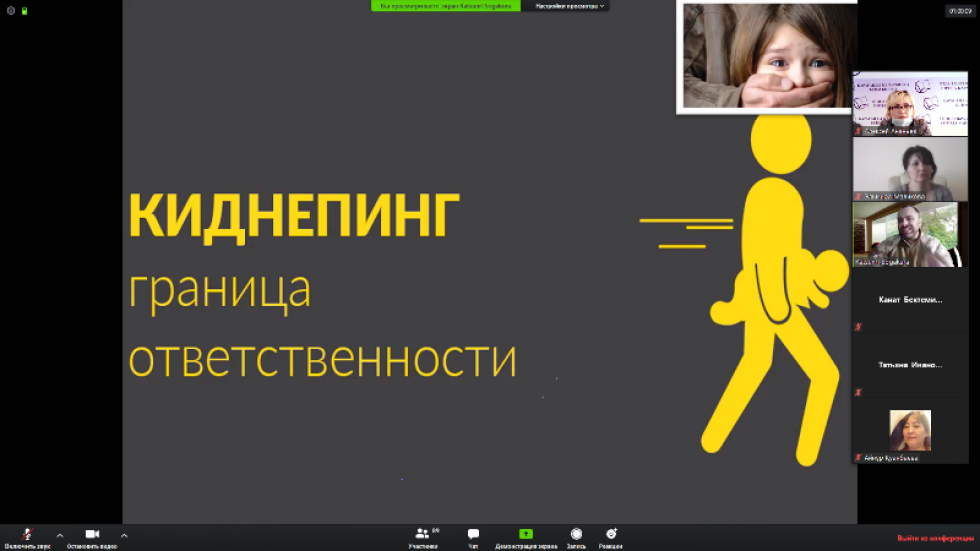Click the meeting timer display
980x551 pixels.
click(960, 11)
